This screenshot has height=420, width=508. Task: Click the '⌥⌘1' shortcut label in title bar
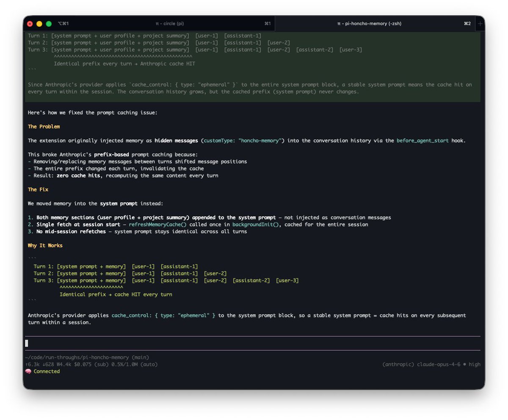click(63, 24)
